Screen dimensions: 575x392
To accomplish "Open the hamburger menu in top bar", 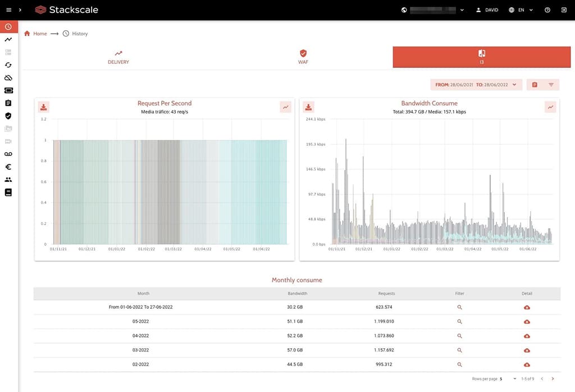I will coord(9,10).
